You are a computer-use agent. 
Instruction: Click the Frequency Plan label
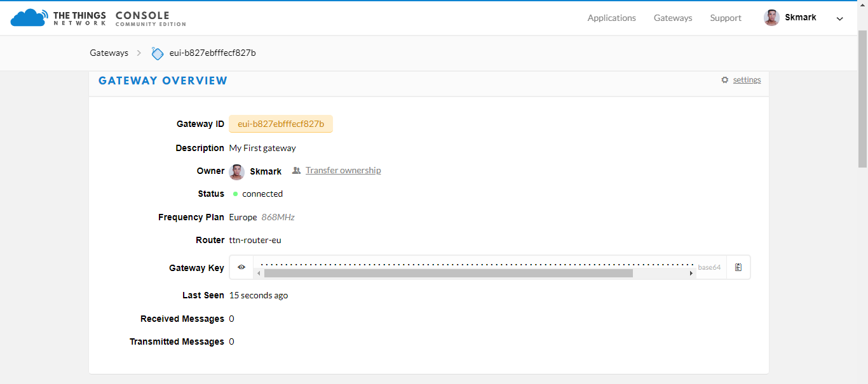(x=191, y=217)
